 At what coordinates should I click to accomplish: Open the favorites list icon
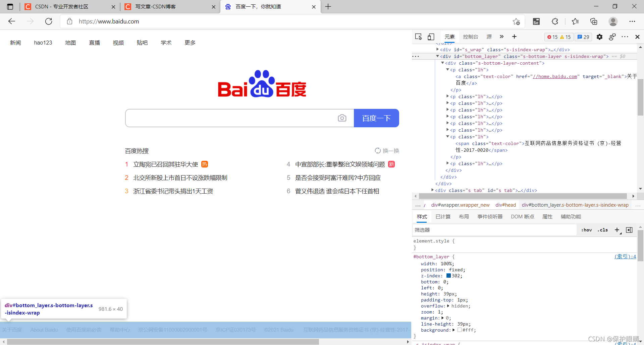pyautogui.click(x=575, y=21)
